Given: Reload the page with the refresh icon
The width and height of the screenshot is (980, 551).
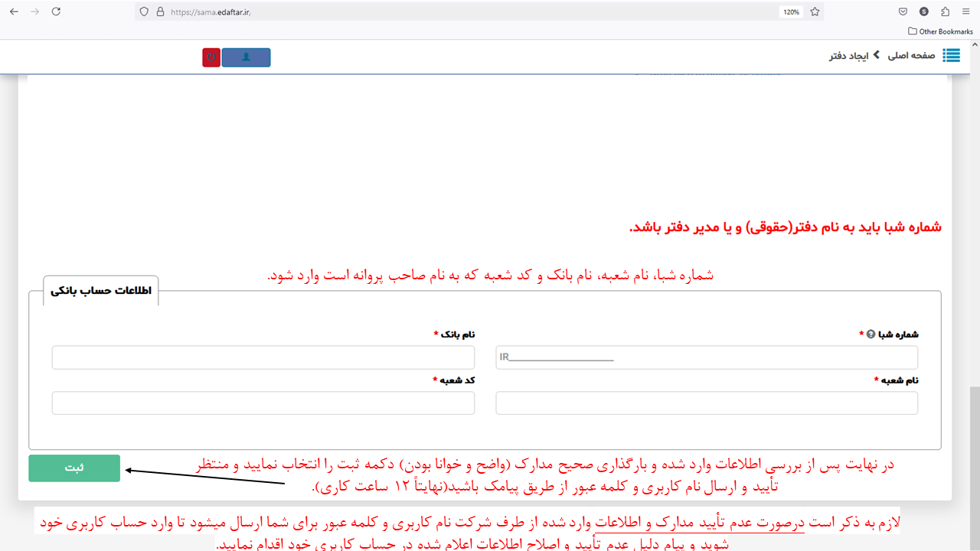Looking at the screenshot, I should click(56, 11).
